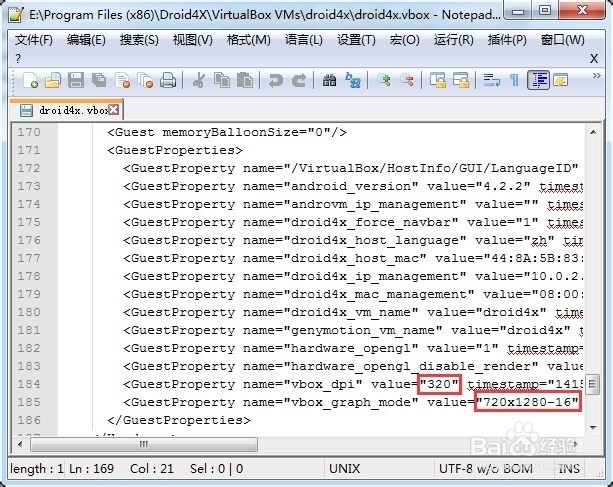The height and width of the screenshot is (487, 613).
Task: Undo the last edit with Undo arrow
Action: [276, 81]
